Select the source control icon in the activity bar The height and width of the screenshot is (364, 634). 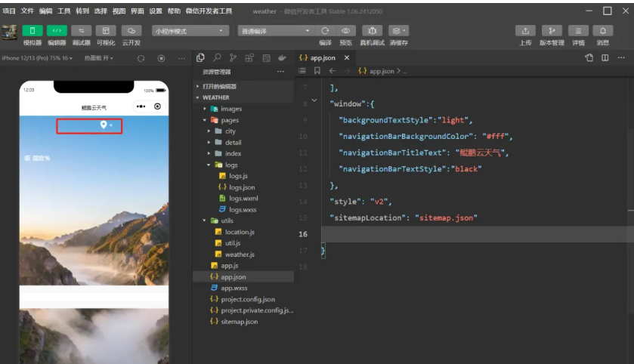click(x=233, y=57)
